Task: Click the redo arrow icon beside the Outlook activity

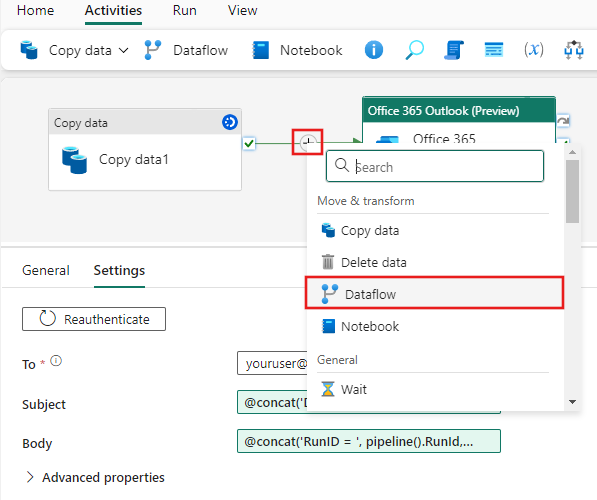Action: pyautogui.click(x=563, y=121)
